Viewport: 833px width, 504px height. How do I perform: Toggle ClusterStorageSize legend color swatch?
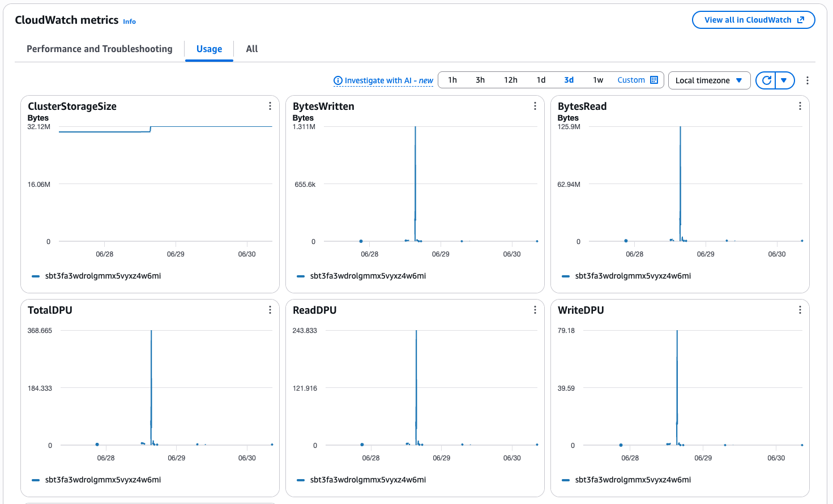coord(36,276)
